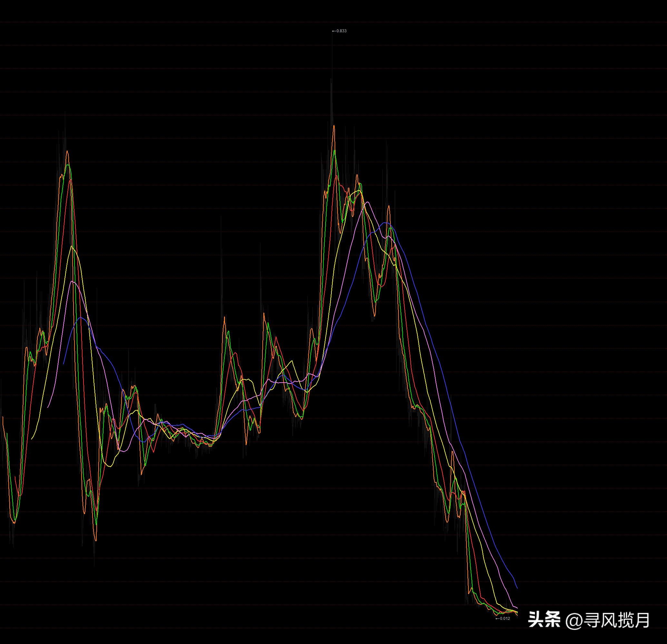The image size is (667, 644).
Task: Click the arrow beside the 0.833 label
Action: pos(335,31)
